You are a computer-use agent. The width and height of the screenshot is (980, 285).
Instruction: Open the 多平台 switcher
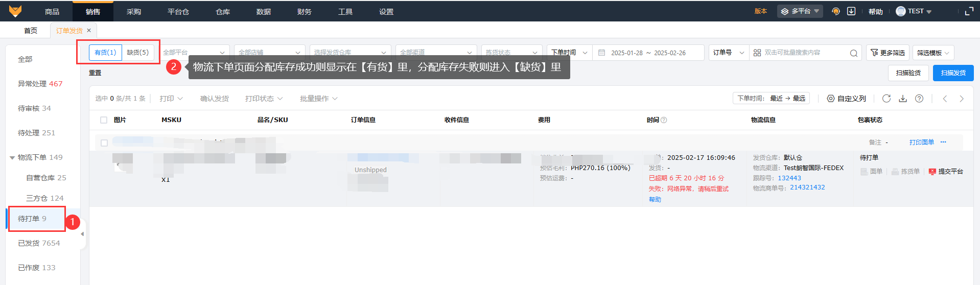click(x=800, y=11)
